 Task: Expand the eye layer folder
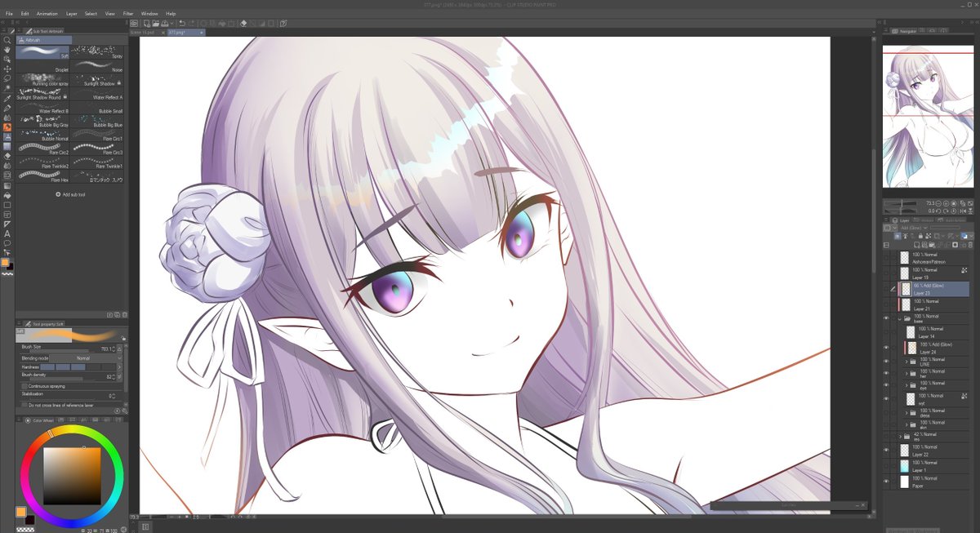(906, 384)
